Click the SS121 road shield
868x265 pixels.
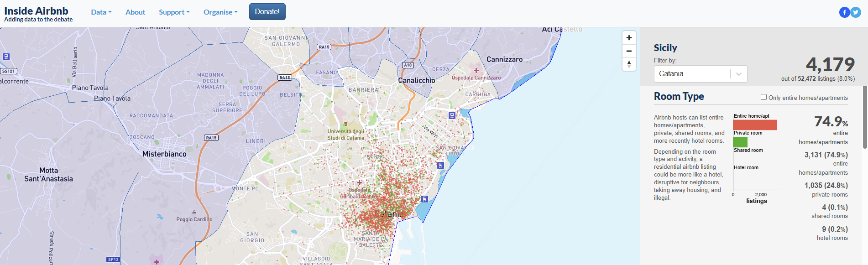point(9,71)
